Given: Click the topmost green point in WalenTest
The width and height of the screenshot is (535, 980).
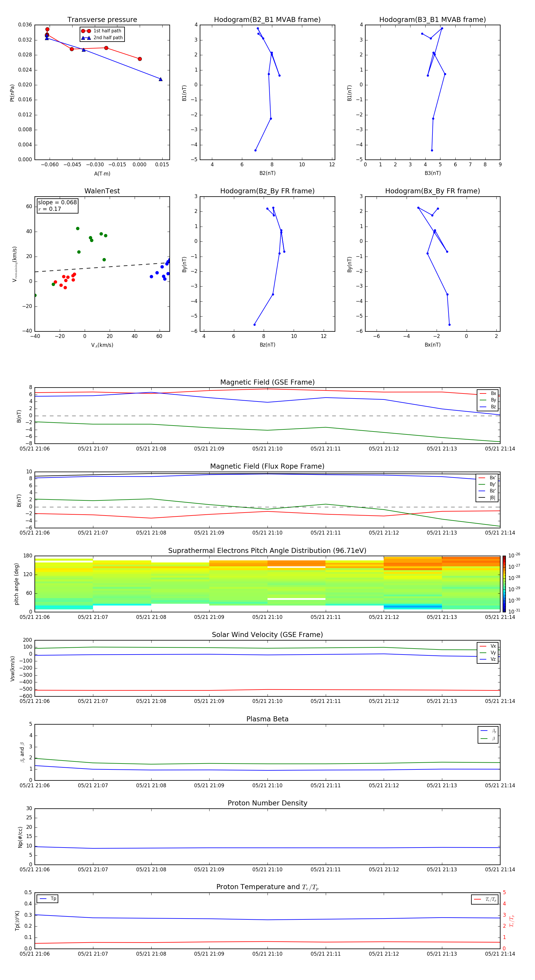Looking at the screenshot, I should (x=78, y=229).
